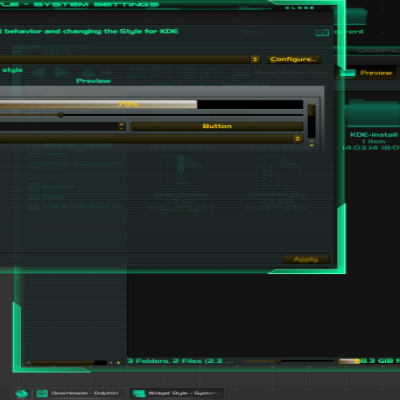
Task: Click the Dolphin Back arrow behind the dialog
Action: point(38,72)
